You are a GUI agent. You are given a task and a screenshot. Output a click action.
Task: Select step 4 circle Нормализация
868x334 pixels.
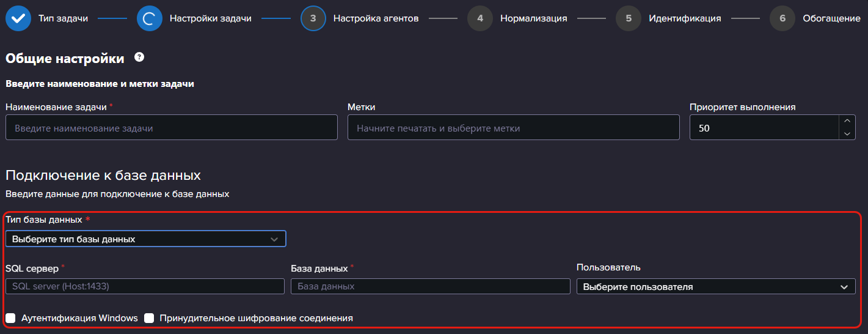point(480,18)
